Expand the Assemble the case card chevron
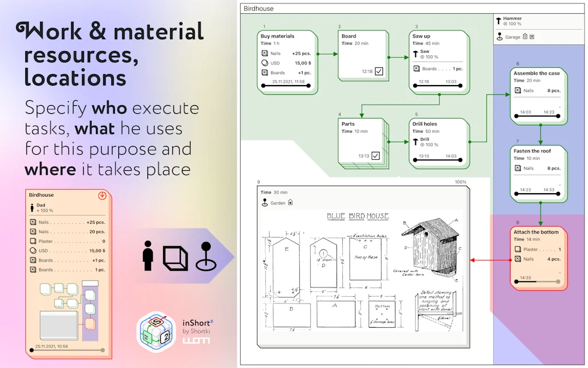The image size is (588, 368). pyautogui.click(x=559, y=108)
